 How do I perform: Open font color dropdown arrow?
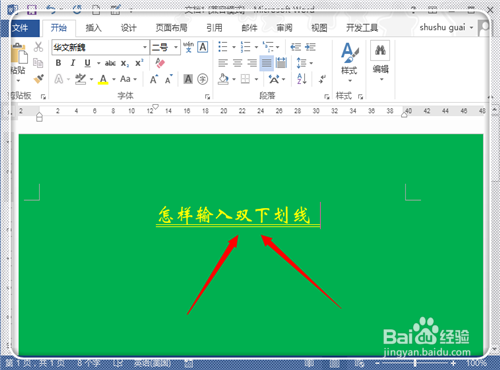(x=114, y=79)
